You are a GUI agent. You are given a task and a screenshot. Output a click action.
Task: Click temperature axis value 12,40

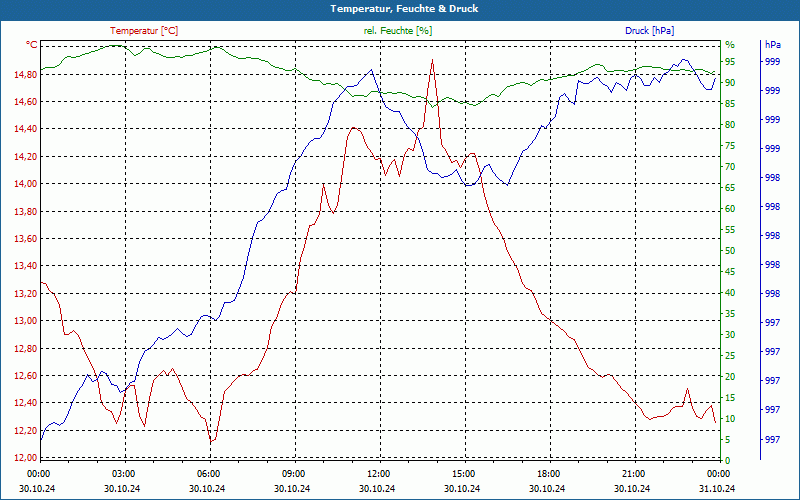point(25,403)
